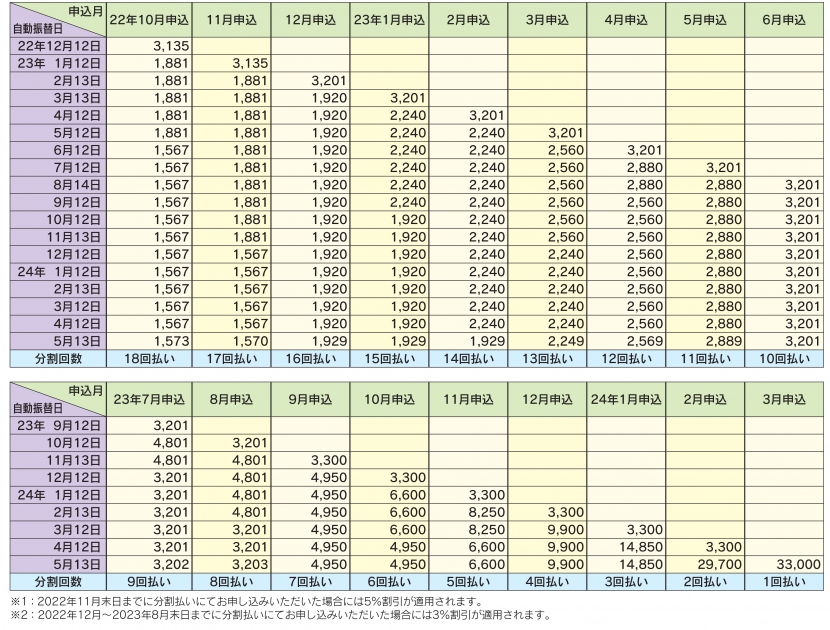The width and height of the screenshot is (830, 630).
Task: Click the '5回払い' installment cell
Action: (468, 582)
